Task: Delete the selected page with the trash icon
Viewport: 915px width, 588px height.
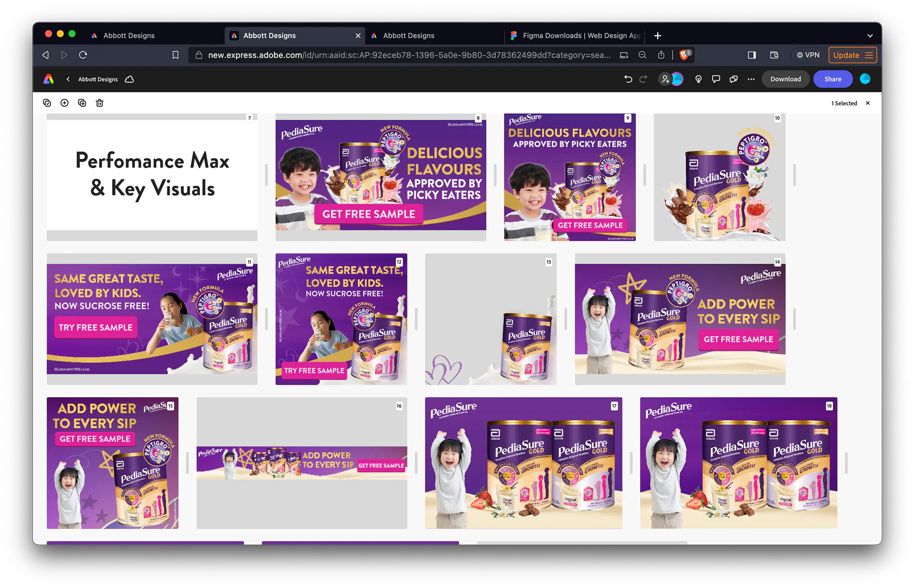Action: coord(99,103)
